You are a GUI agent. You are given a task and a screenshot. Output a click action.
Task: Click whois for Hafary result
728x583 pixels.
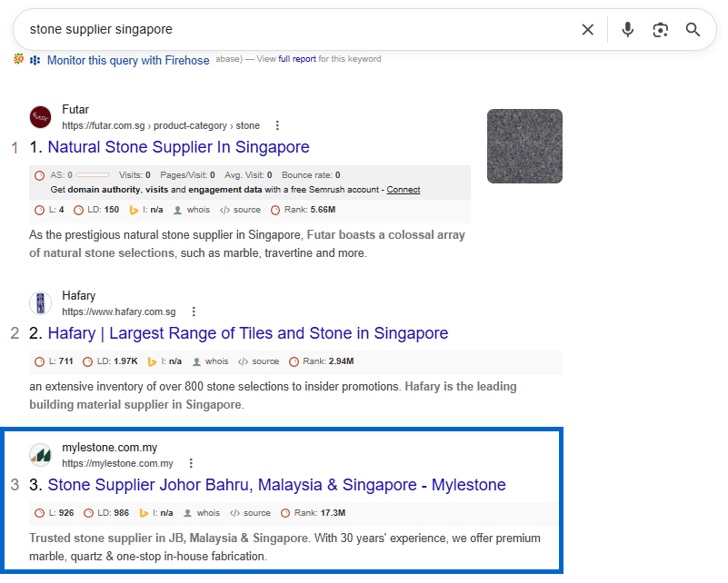pyautogui.click(x=217, y=361)
